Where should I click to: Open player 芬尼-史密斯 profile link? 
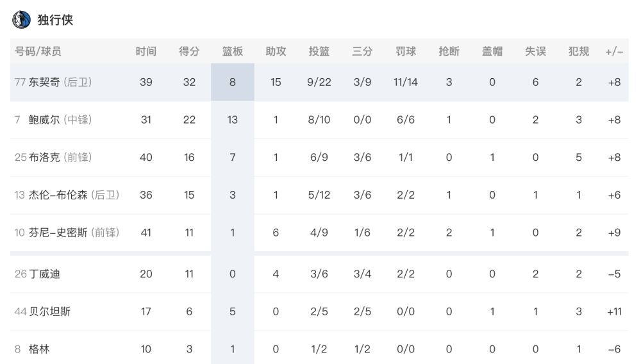[x=58, y=233]
